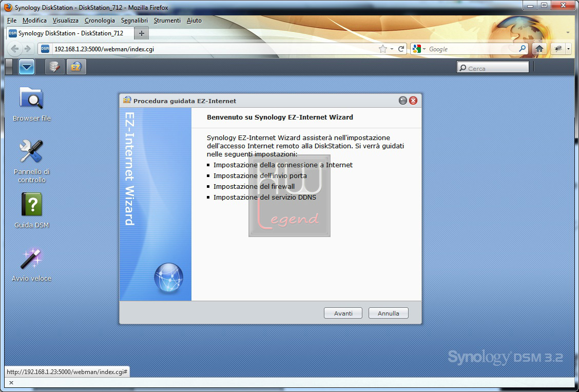Expand the address bar history dropdown
The width and height of the screenshot is (579, 392).
(392, 49)
